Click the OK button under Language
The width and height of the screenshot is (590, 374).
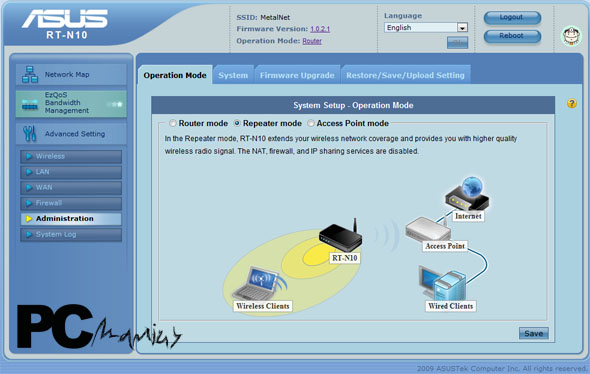point(457,43)
